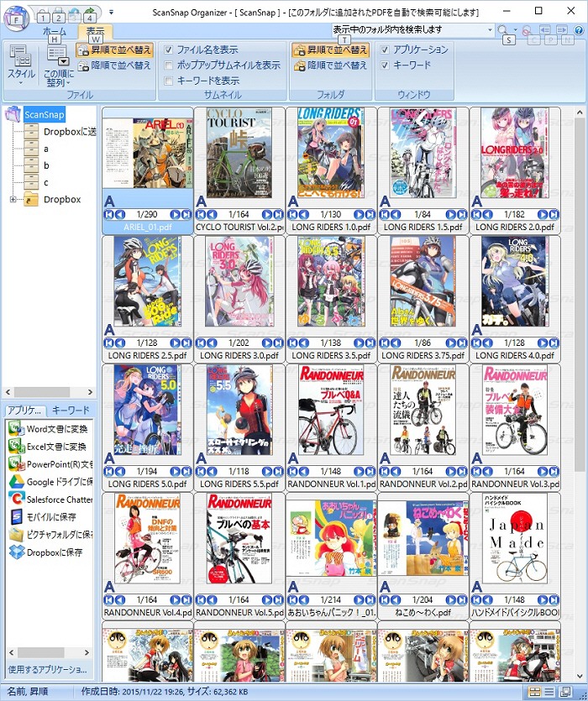
Task: Open the dropdown arrow beside the magnifier
Action: coord(515,30)
